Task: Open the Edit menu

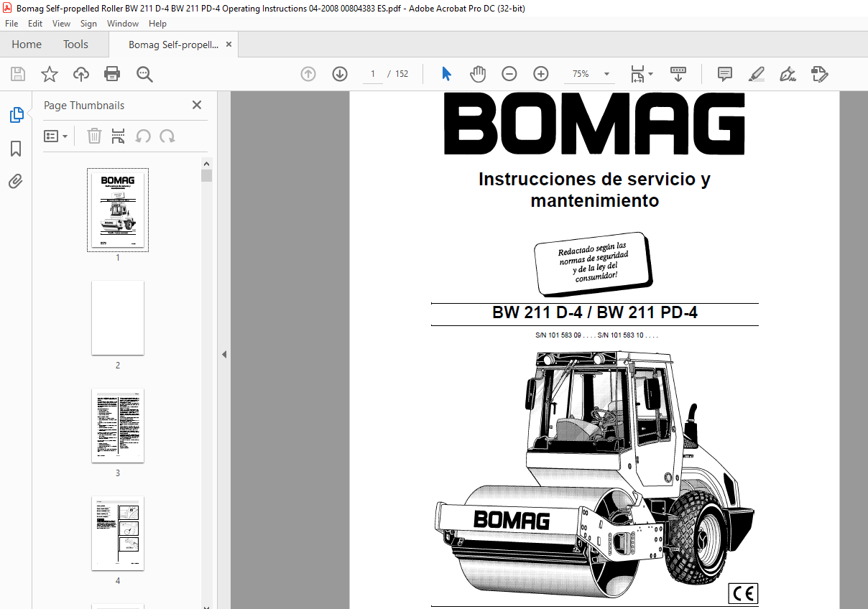Action: click(x=35, y=24)
